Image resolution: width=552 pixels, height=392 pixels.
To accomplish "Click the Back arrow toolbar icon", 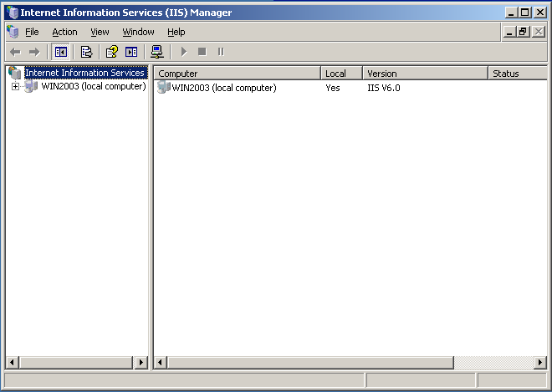I will point(15,52).
